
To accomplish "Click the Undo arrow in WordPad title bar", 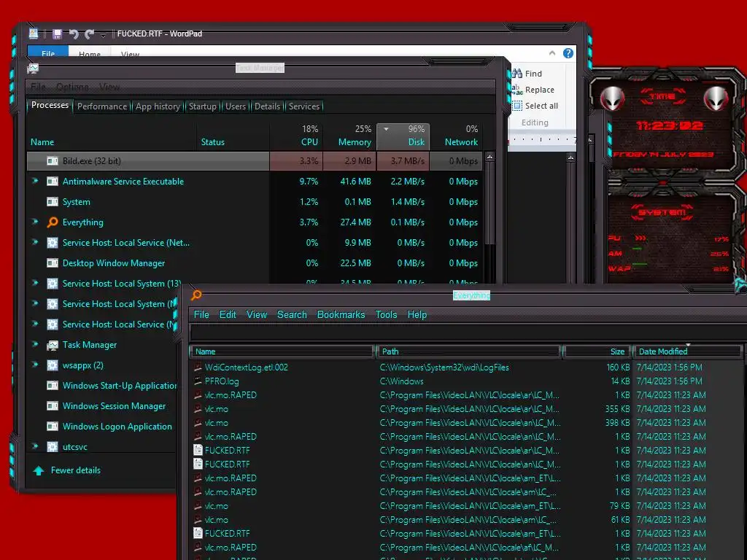I will (x=74, y=34).
